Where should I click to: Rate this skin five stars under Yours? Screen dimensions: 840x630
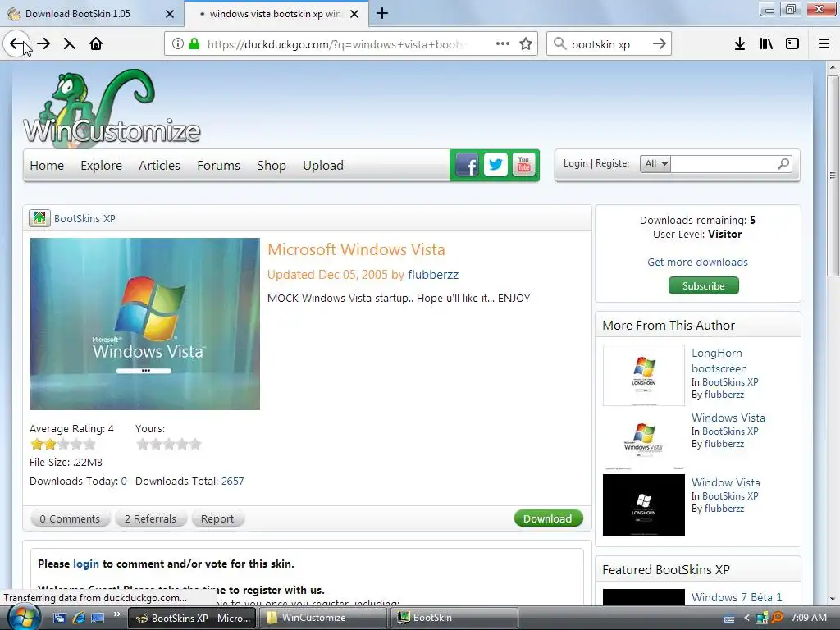195,444
